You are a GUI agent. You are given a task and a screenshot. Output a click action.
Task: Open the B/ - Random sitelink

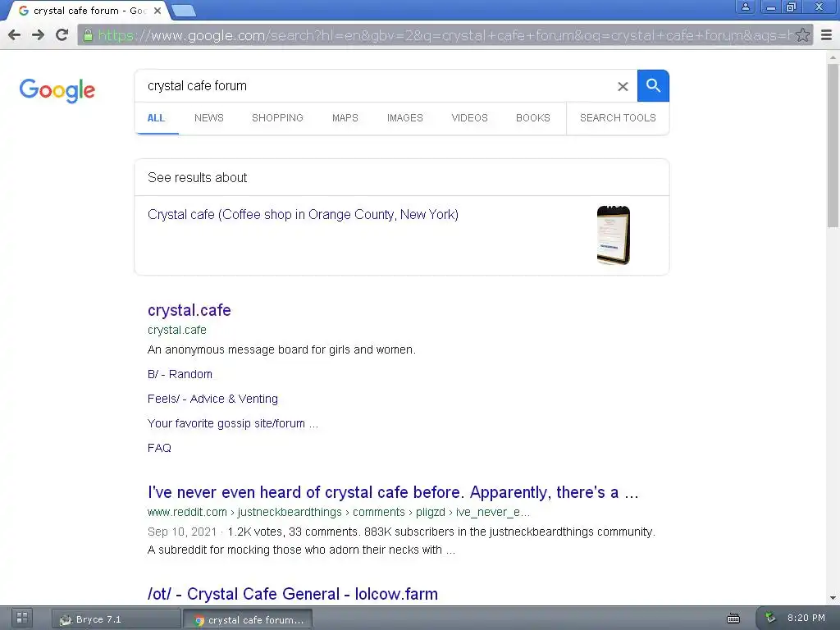pyautogui.click(x=180, y=374)
